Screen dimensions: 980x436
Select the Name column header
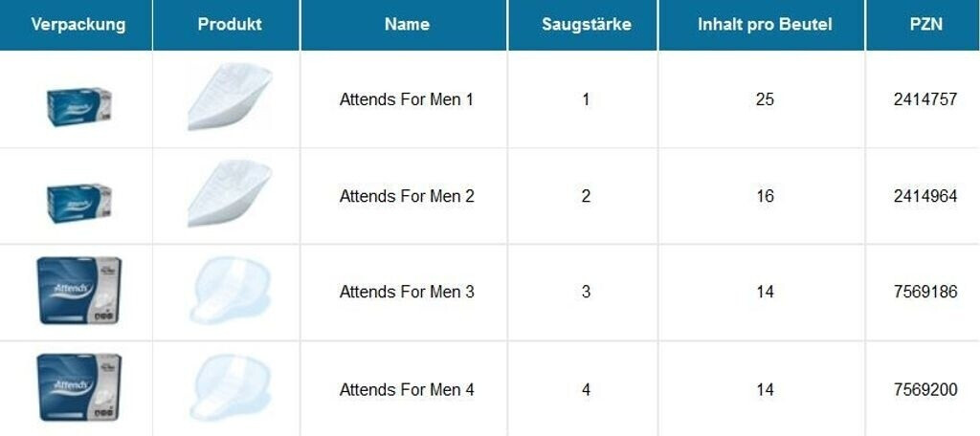pyautogui.click(x=407, y=24)
